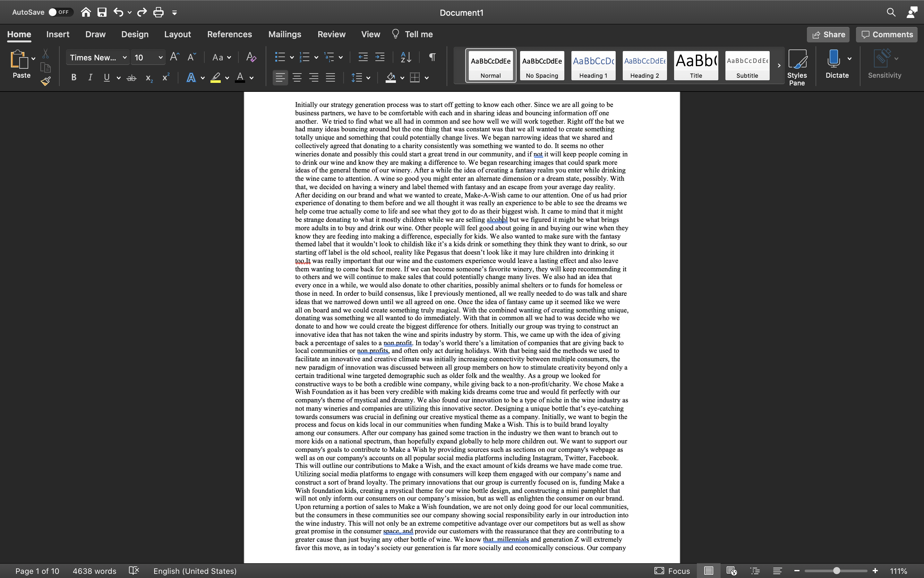
Task: Click the 4638 words count
Action: pos(94,571)
